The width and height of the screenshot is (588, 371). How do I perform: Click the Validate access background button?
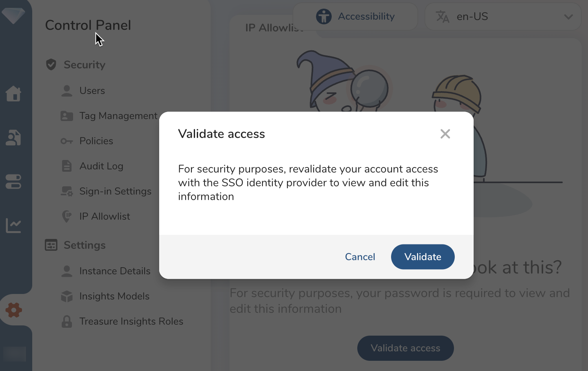[405, 348]
